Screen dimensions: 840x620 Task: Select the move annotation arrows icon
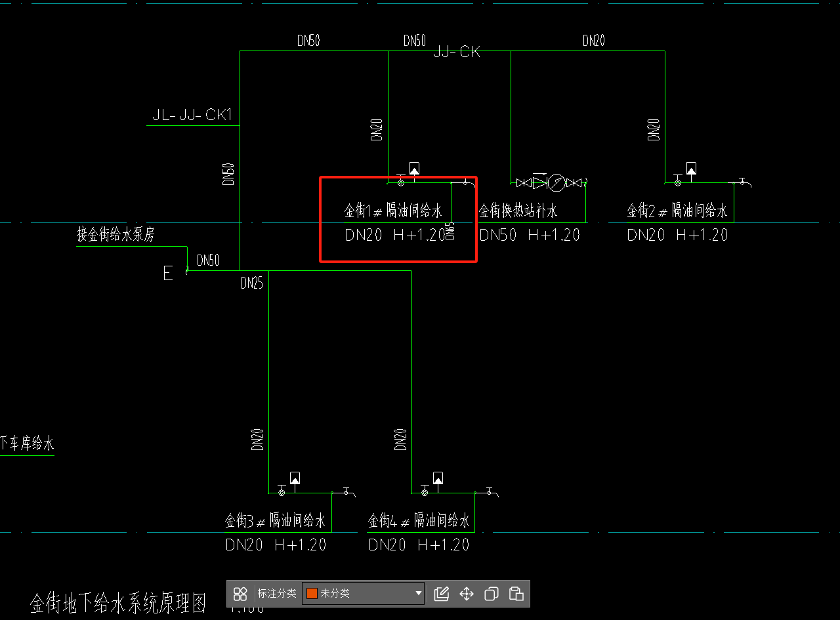[467, 594]
